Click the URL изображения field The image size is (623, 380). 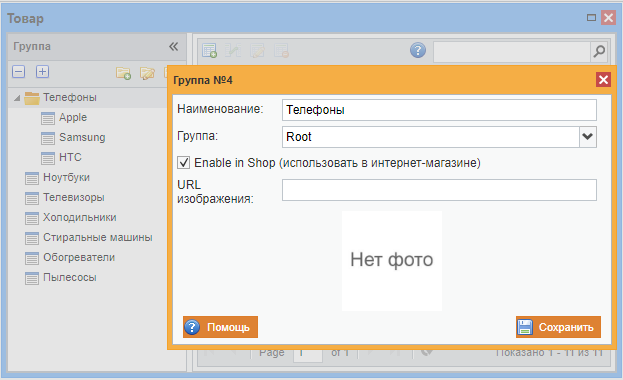coord(439,190)
